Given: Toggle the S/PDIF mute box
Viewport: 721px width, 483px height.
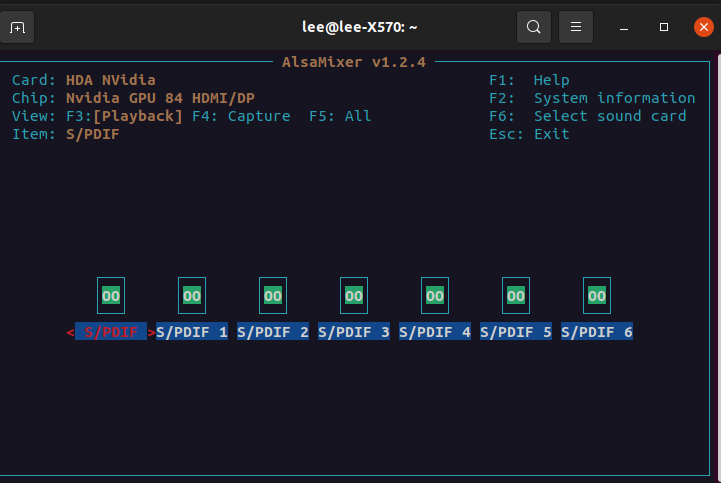Looking at the screenshot, I should coord(111,296).
